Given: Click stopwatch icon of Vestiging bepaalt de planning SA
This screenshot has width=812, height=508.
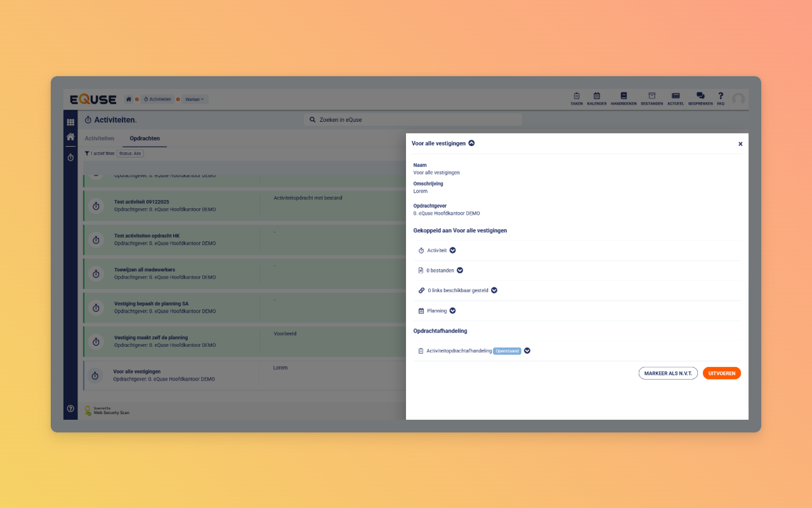Looking at the screenshot, I should (96, 307).
